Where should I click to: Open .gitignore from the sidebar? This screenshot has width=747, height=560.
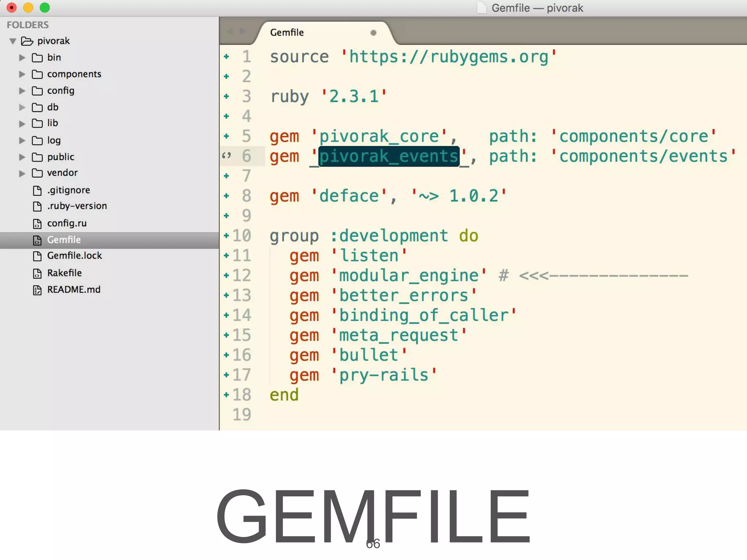click(69, 190)
